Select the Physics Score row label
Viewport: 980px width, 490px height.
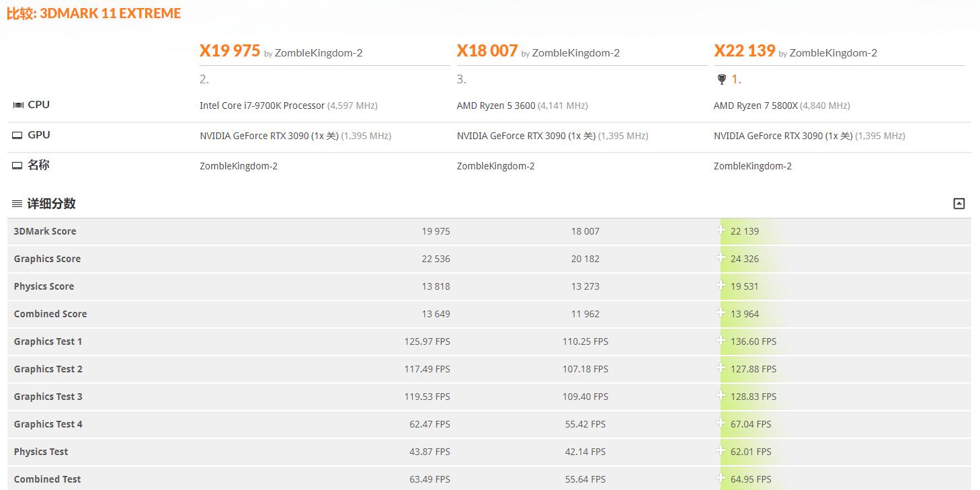[x=44, y=286]
